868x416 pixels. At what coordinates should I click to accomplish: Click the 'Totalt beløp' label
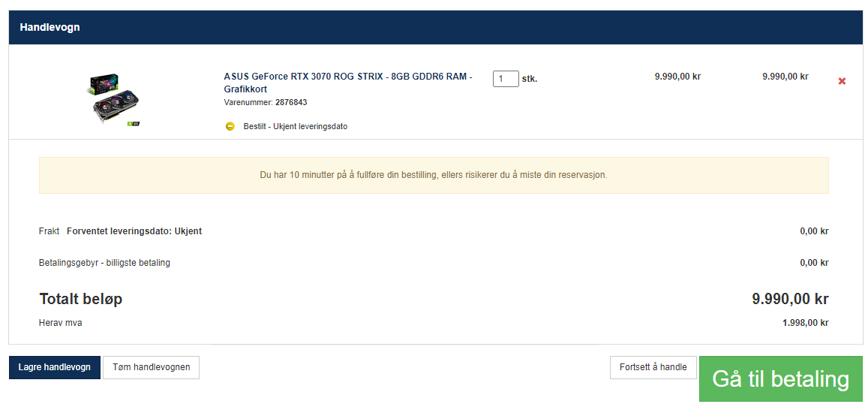pos(81,299)
